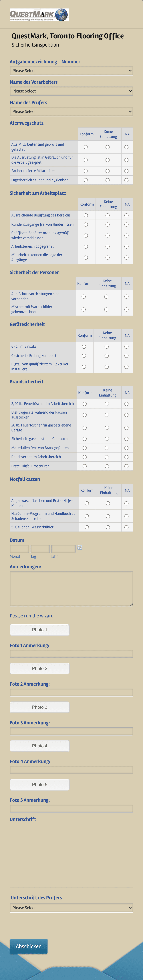The width and height of the screenshot is (143, 980).
Task: Open the Name des Vorarbeiters dropdown
Action: pyautogui.click(x=71, y=91)
